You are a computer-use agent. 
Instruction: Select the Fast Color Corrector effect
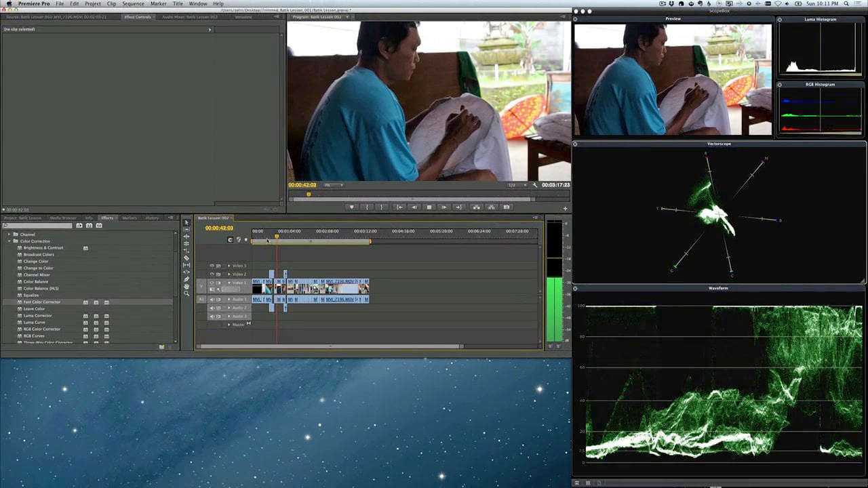point(42,302)
